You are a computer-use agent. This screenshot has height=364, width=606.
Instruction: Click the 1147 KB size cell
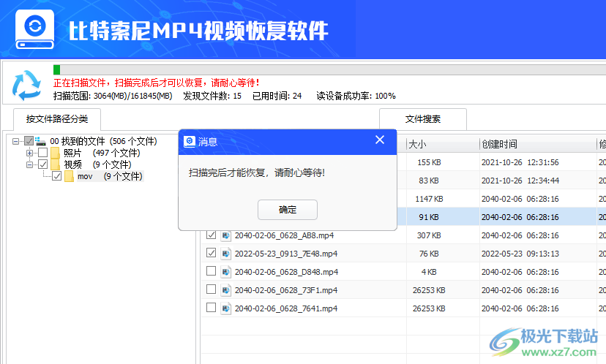tap(429, 199)
